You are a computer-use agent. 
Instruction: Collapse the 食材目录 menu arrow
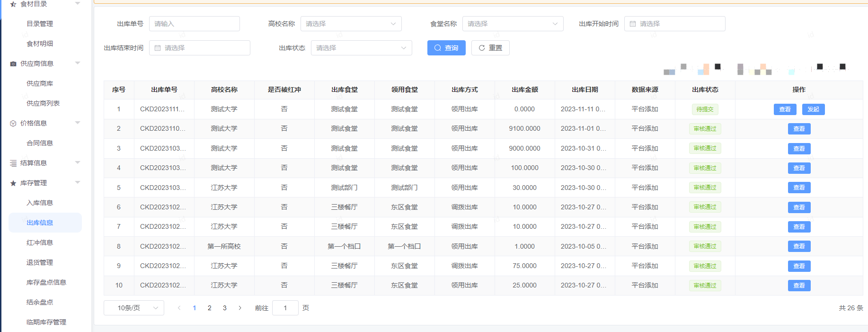click(x=78, y=4)
